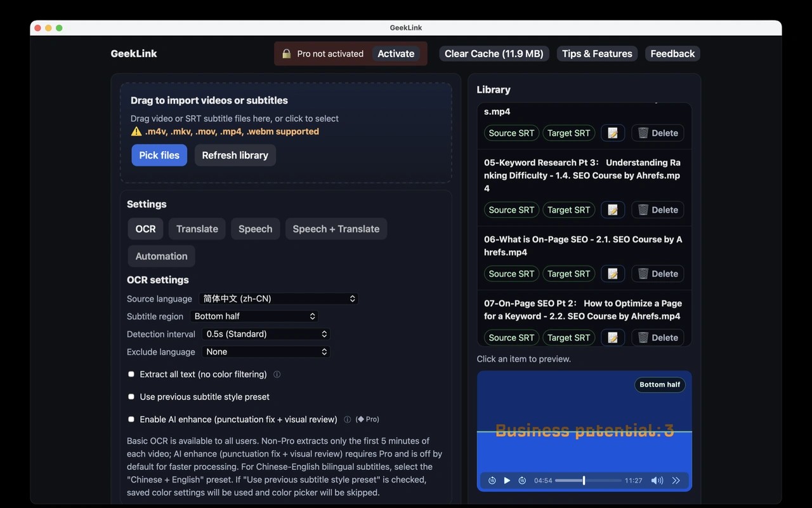This screenshot has height=508, width=812.
Task: Delete the 05-Keyword Research video
Action: (658, 210)
